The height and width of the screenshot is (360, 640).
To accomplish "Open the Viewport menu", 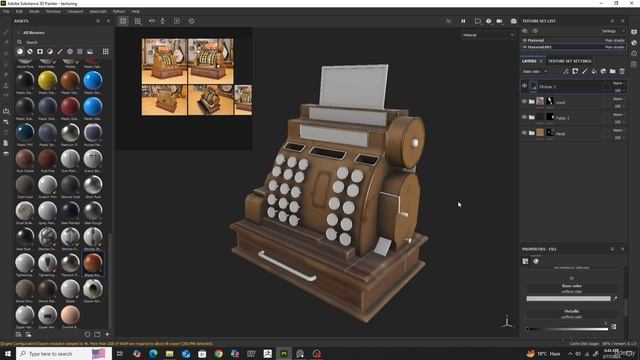I will click(75, 11).
